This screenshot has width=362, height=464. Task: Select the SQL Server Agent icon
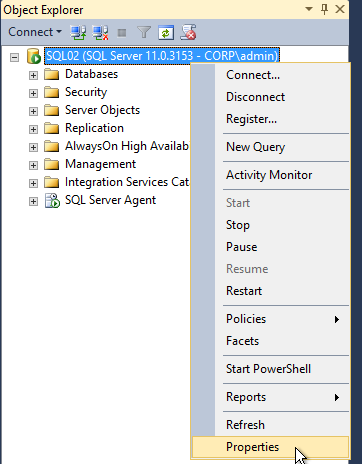click(52, 201)
